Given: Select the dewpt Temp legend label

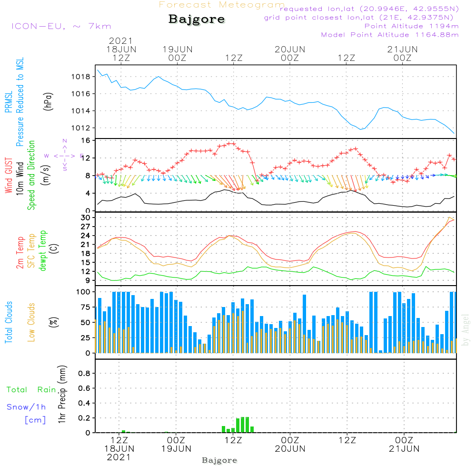Looking at the screenshot, I should (x=43, y=251).
